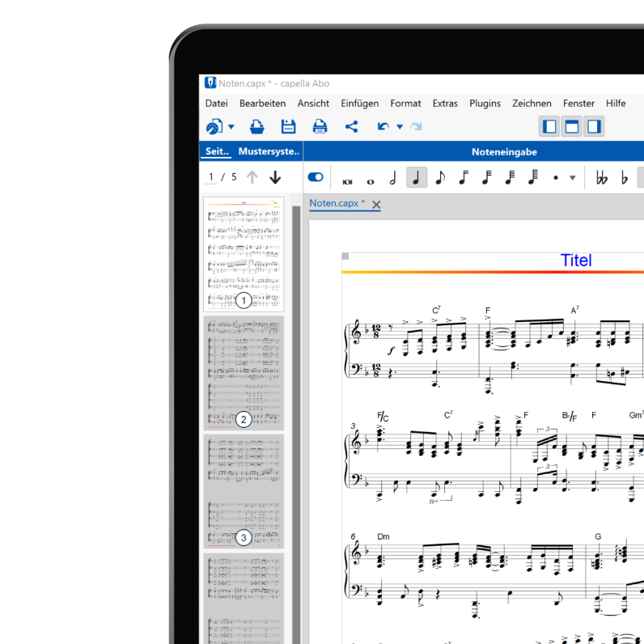Click the undo arrow icon
This screenshot has width=644, height=644.
(x=383, y=126)
